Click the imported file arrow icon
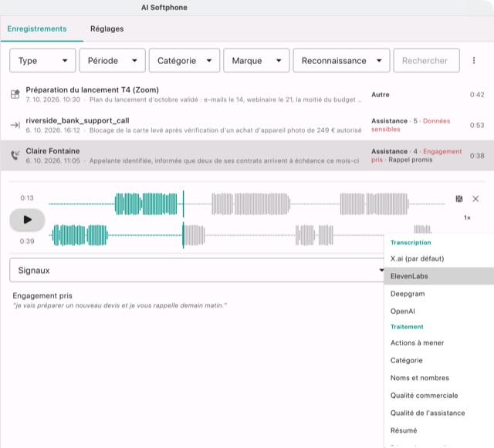The image size is (494, 448). [15, 125]
